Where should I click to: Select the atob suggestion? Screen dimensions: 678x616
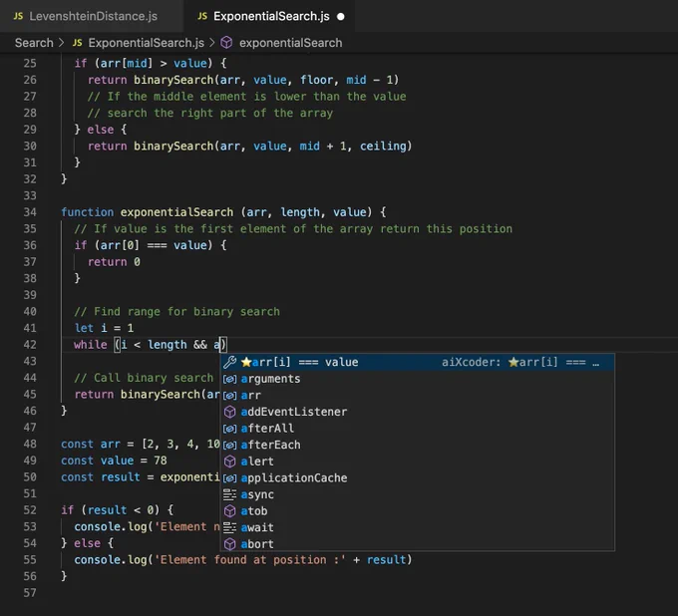[x=417, y=511]
